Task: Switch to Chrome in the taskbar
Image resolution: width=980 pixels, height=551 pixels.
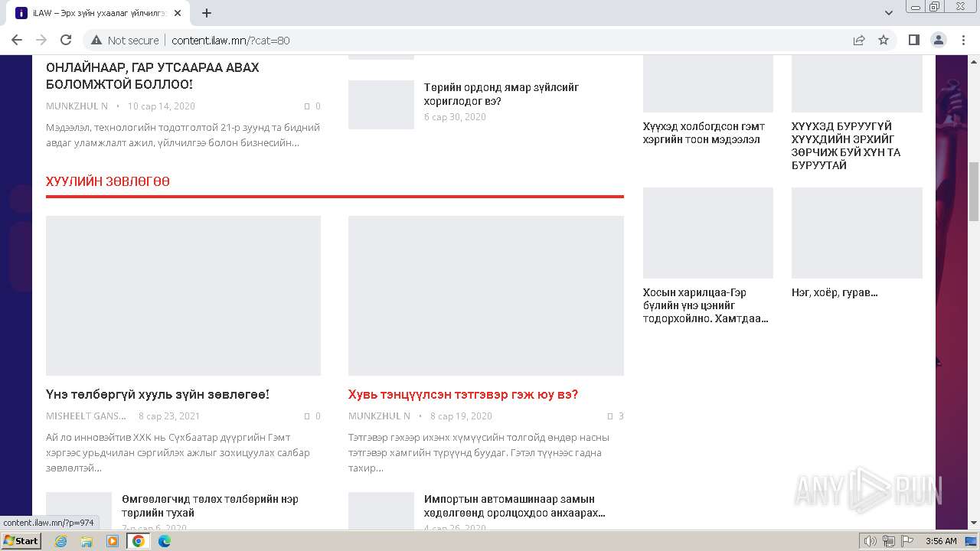Action: (x=139, y=541)
